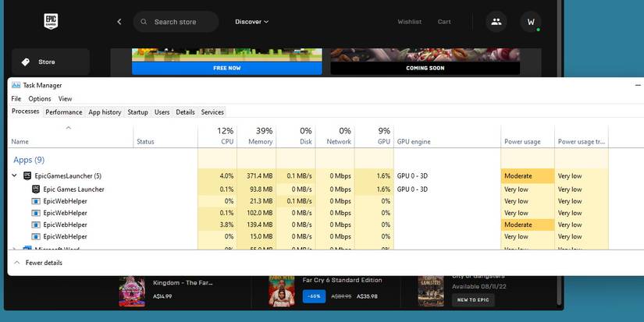This screenshot has height=322, width=644.
Task: Sort by the GPU column header
Action: (374, 136)
